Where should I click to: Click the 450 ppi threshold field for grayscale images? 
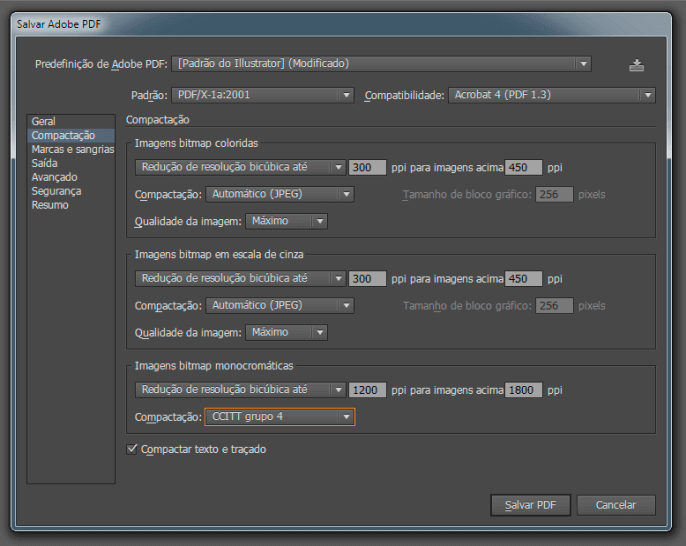tap(523, 279)
